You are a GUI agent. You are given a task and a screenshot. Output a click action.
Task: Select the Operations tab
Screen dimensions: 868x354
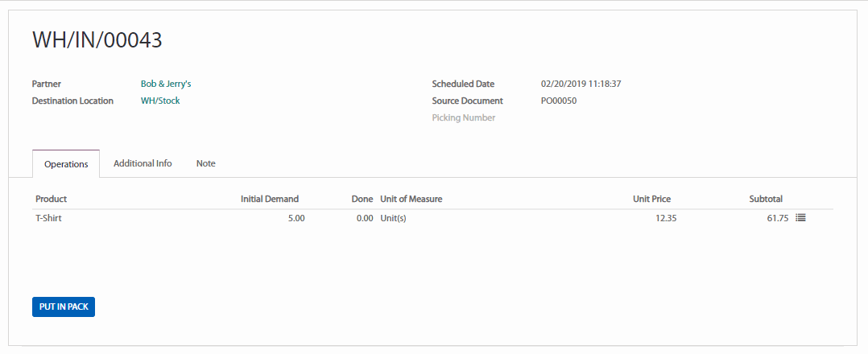(66, 164)
